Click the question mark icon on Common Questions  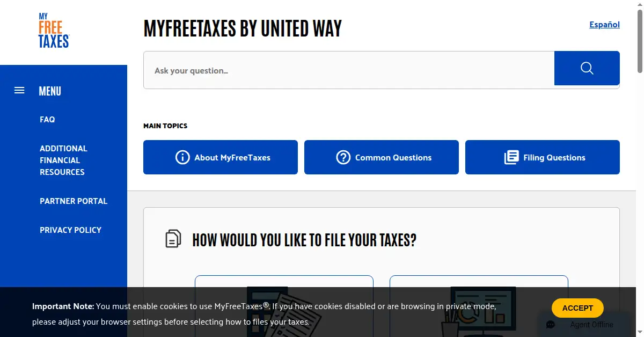(343, 157)
